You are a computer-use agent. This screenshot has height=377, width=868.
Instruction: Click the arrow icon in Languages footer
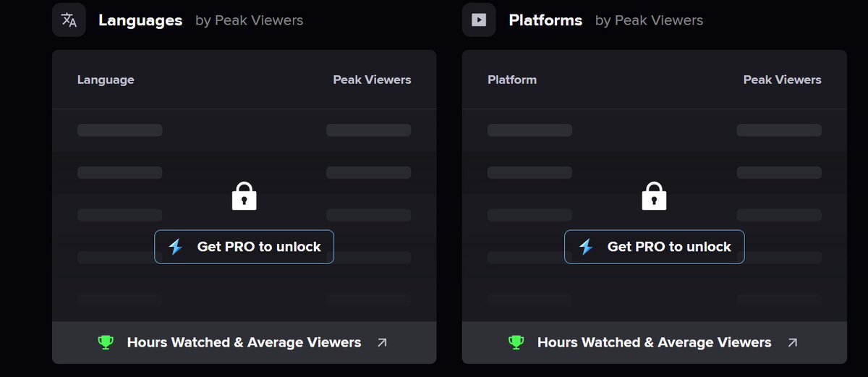382,343
